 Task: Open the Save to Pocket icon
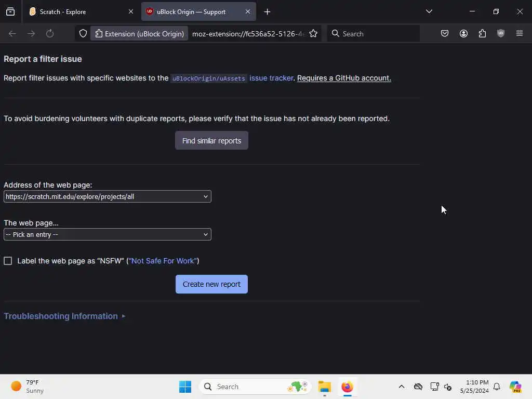(x=445, y=34)
